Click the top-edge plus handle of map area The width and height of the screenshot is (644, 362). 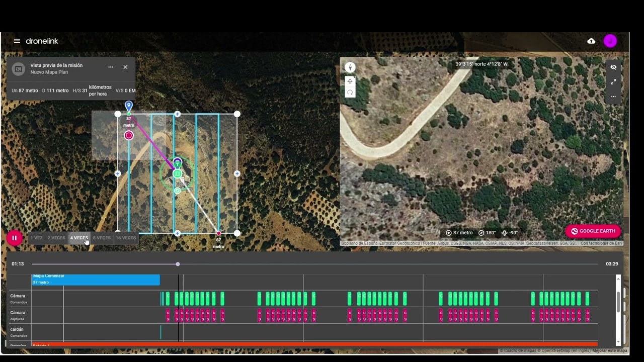pyautogui.click(x=177, y=114)
